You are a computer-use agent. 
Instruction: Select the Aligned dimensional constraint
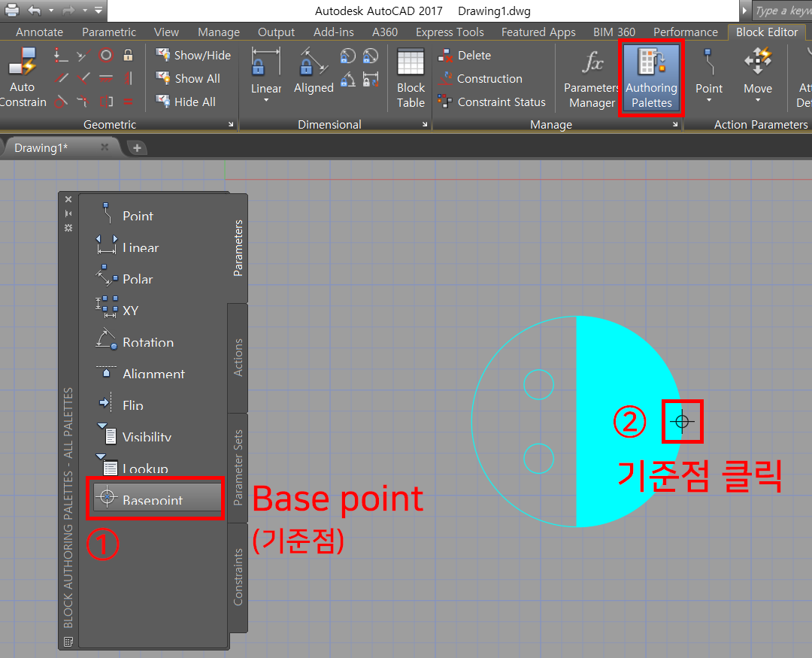click(314, 71)
